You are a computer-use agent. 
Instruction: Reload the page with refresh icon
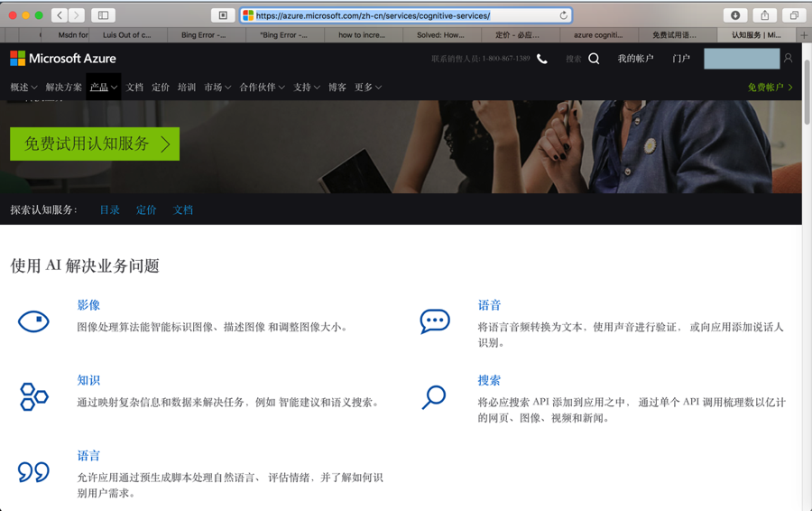coord(563,15)
